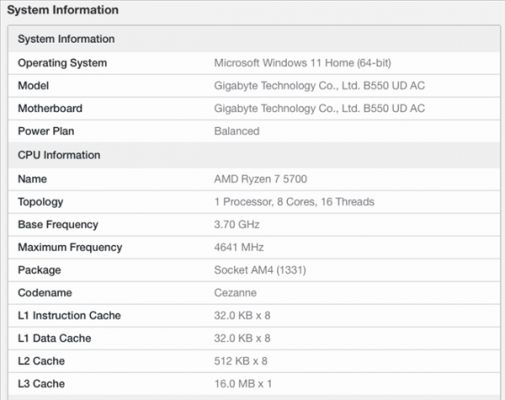Select 'Microsoft Windows 11 Home (64-bit)' value
505x400 pixels.
(302, 63)
